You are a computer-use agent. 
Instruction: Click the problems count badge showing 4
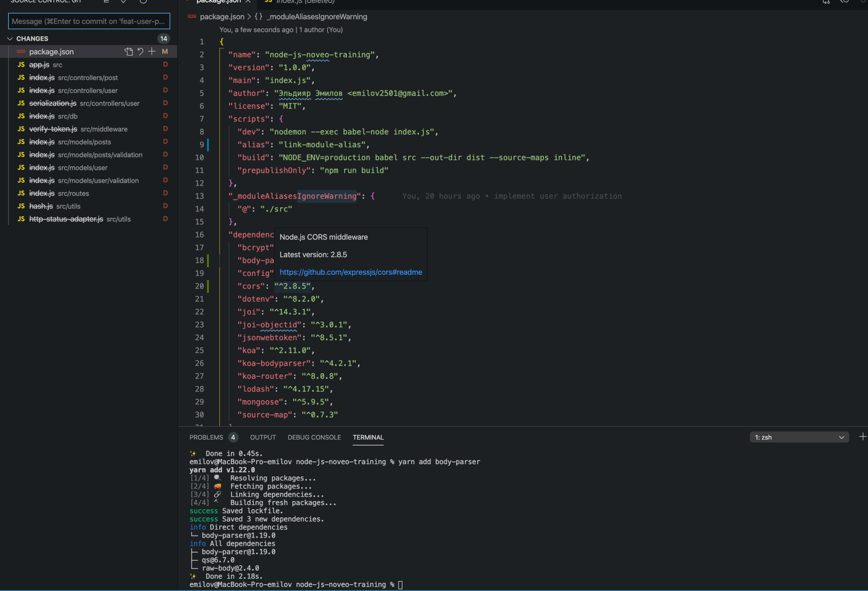(233, 437)
